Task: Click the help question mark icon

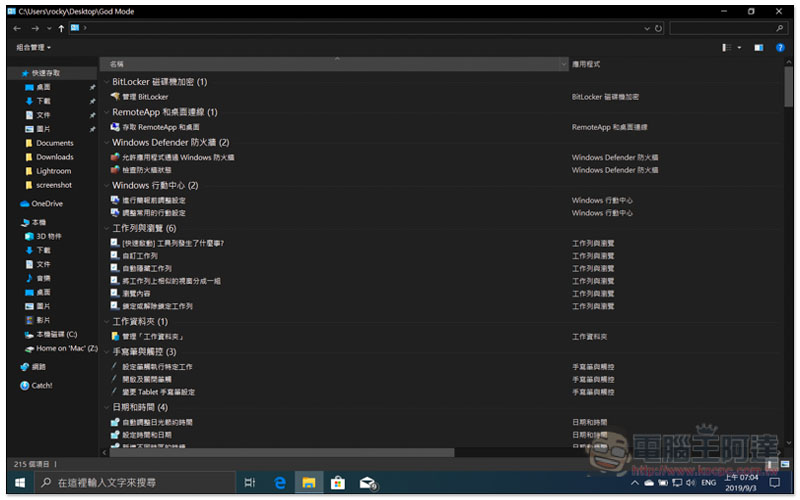Action: (778, 47)
